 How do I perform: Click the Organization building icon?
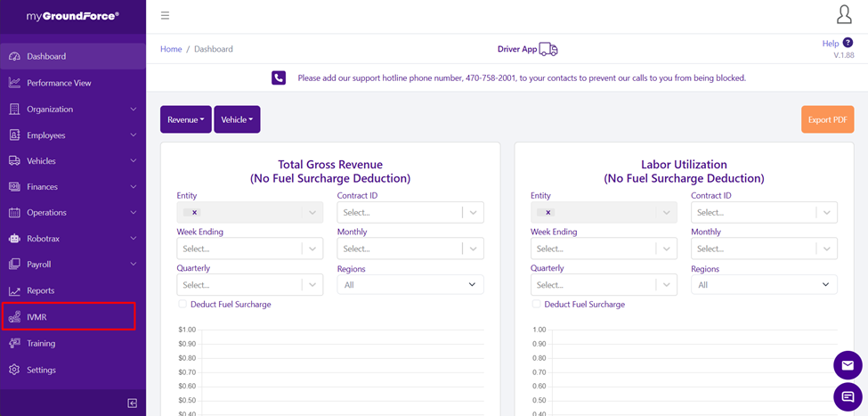pyautogui.click(x=14, y=110)
